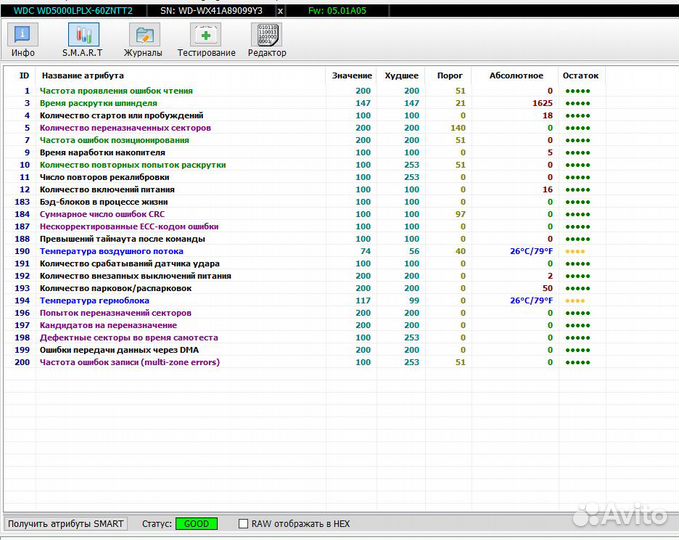This screenshot has width=679, height=540.
Task: Select the Частота ошибок записи (multi-zone errors) row
Action: [128, 362]
